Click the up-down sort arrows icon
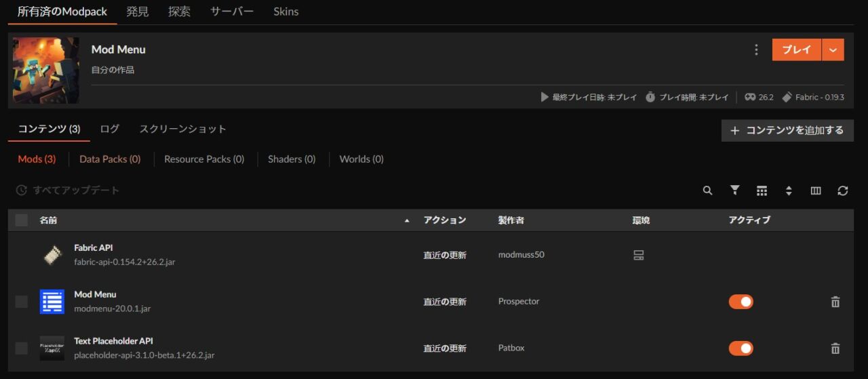The image size is (868, 379). tap(789, 191)
